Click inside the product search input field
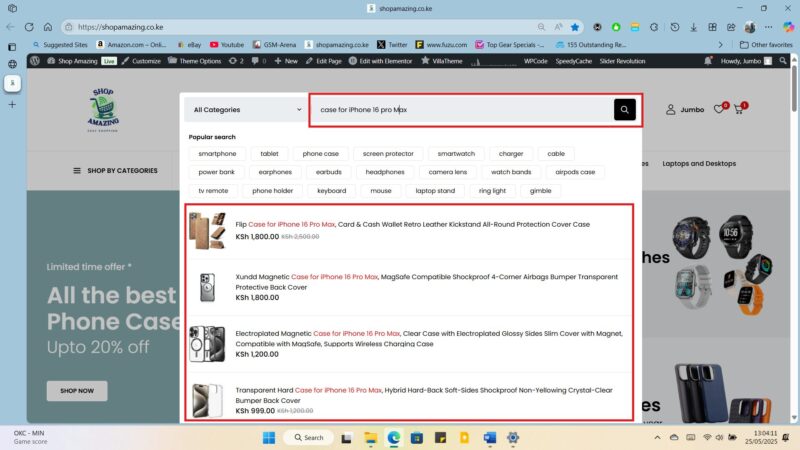Screen dimensions: 800x450 click(x=460, y=110)
